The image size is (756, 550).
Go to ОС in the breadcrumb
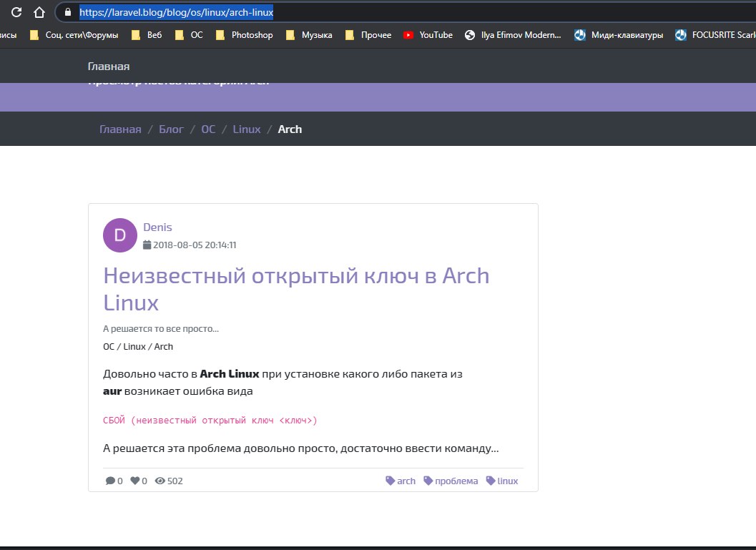[x=208, y=129]
